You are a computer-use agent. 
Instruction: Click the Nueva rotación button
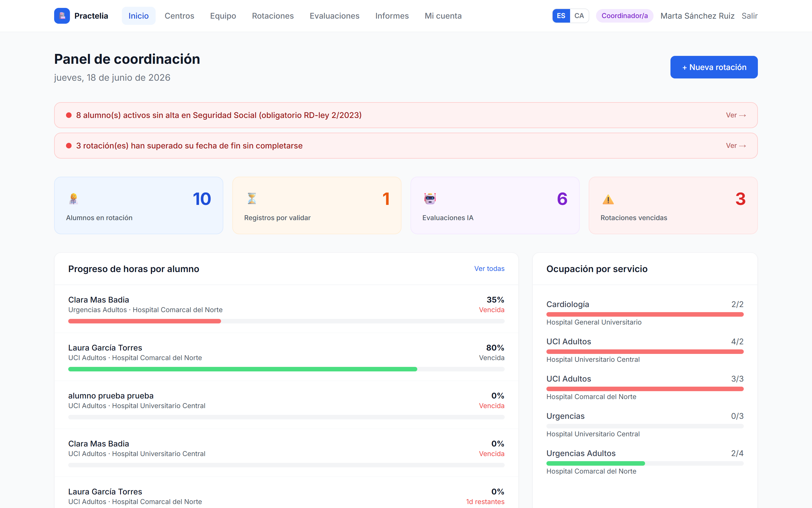coord(714,67)
